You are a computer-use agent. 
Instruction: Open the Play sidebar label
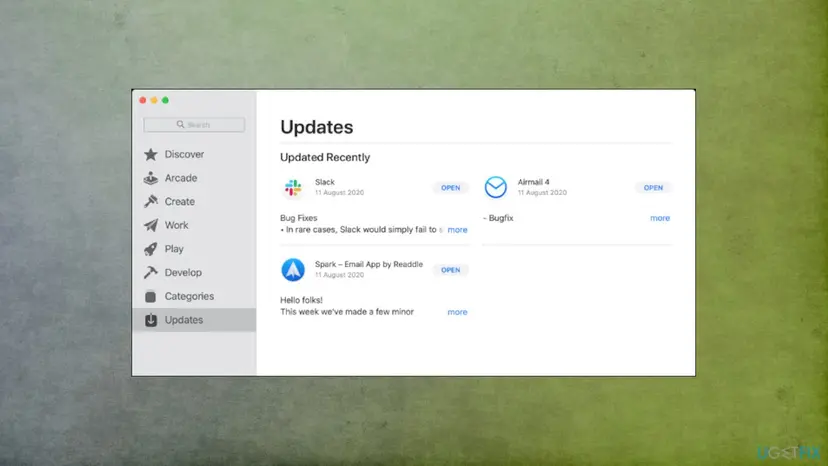[174, 249]
